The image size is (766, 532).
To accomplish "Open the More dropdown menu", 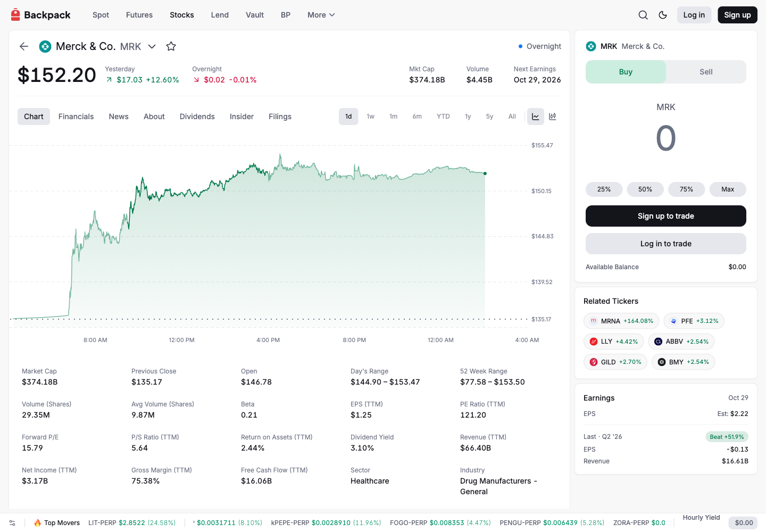I will coord(321,15).
